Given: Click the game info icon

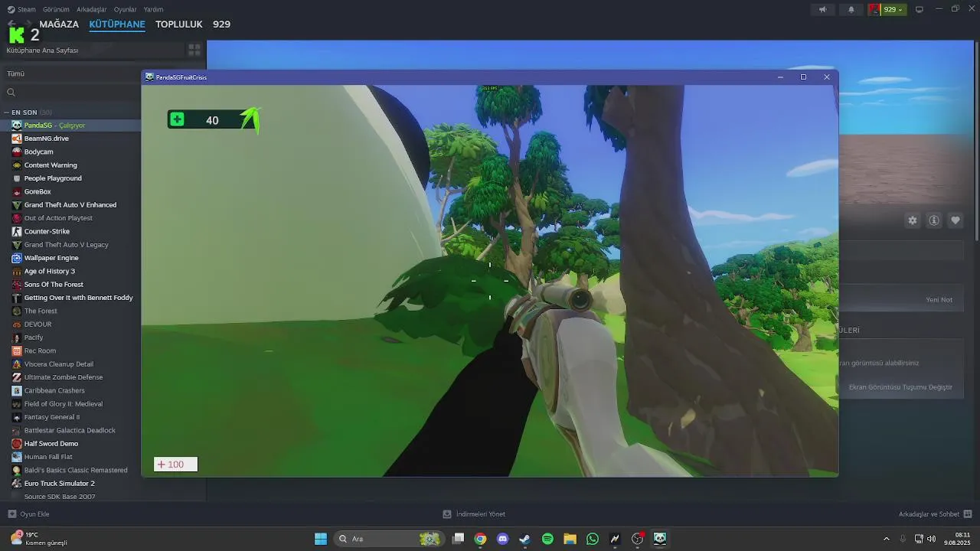Looking at the screenshot, I should click(x=934, y=220).
